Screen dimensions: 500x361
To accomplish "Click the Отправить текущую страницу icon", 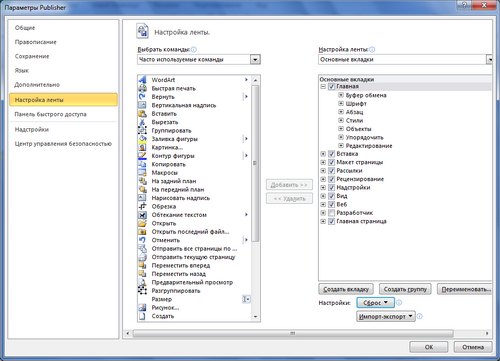I will pos(142,257).
